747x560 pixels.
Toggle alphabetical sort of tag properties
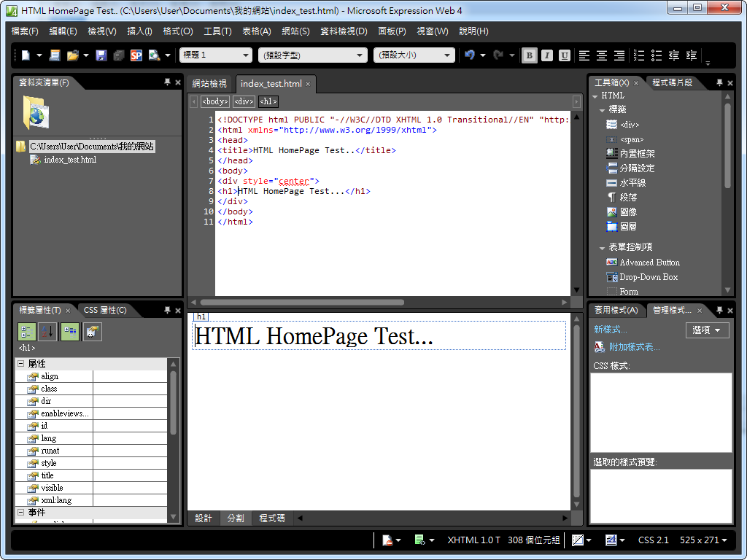click(x=47, y=332)
